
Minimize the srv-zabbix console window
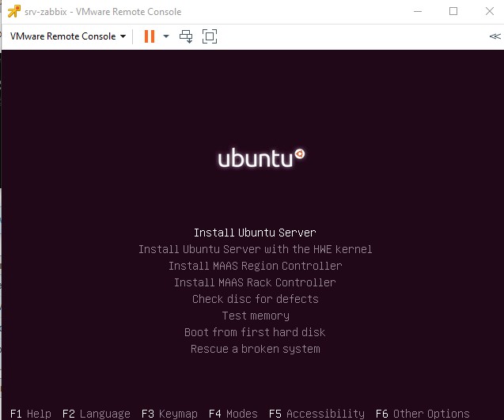[418, 11]
